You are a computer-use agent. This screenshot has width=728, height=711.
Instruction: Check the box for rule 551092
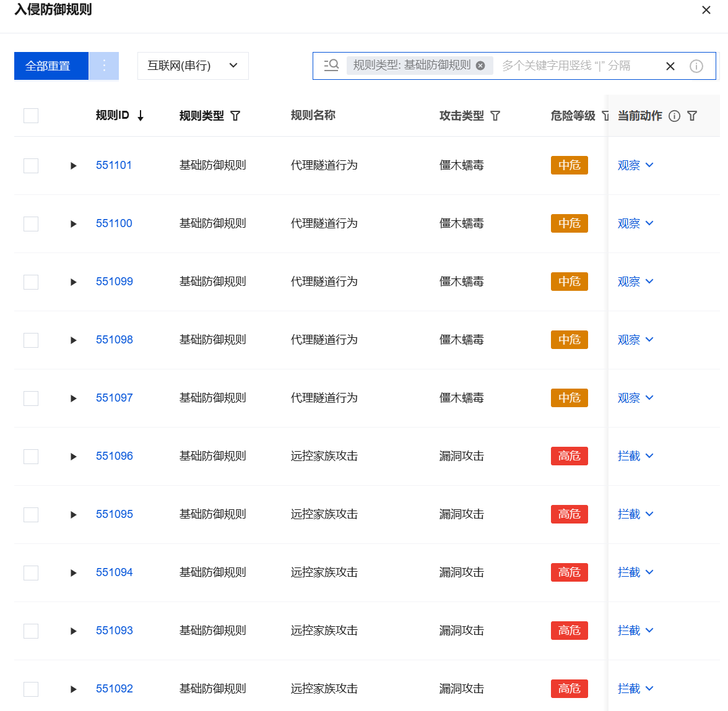point(31,689)
